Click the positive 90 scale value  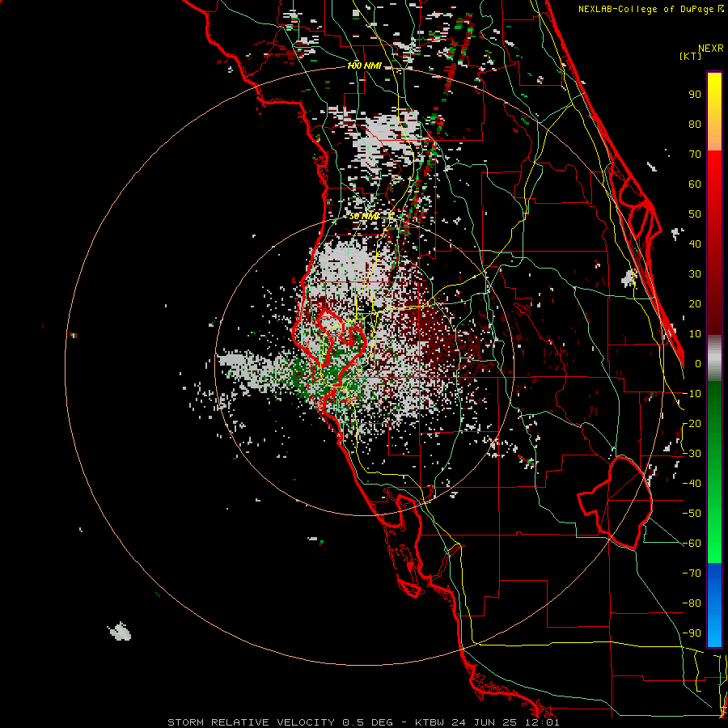695,95
